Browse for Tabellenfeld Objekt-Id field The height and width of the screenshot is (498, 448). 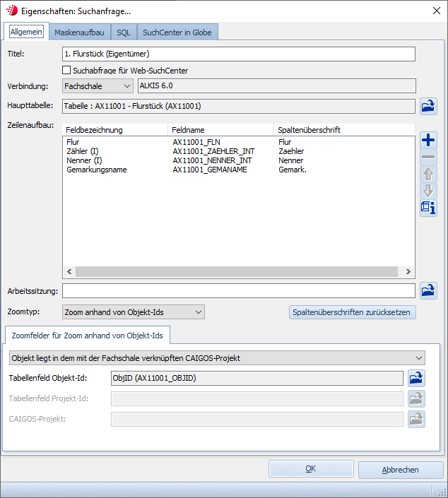[416, 378]
